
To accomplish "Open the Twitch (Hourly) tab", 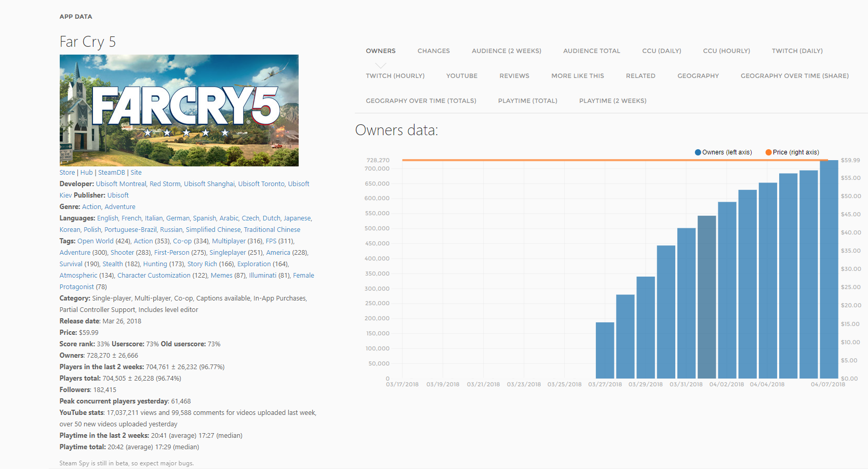I will pyautogui.click(x=395, y=76).
